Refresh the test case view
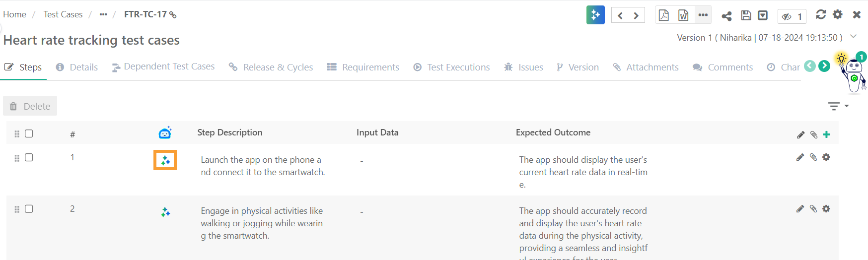 [x=821, y=14]
